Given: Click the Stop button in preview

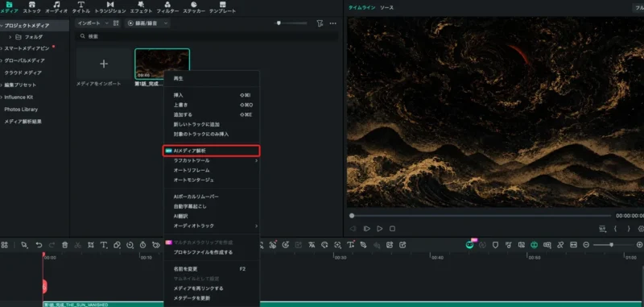Looking at the screenshot, I should (392, 229).
